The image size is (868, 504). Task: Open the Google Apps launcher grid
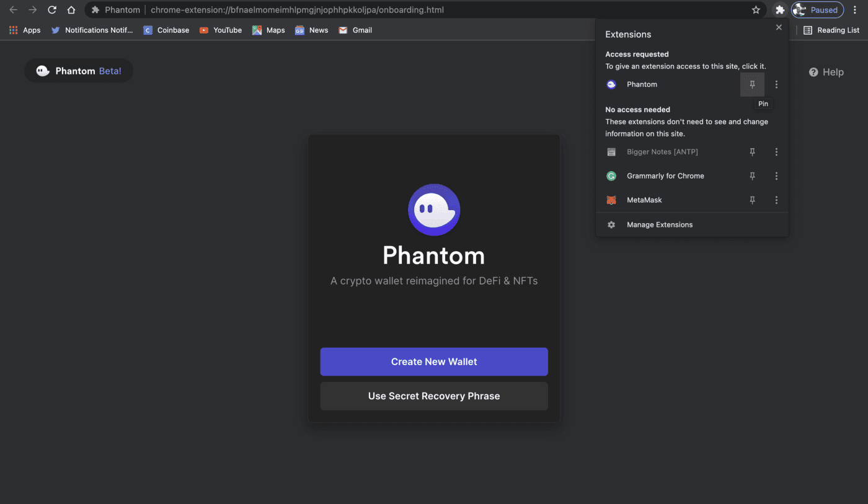13,30
